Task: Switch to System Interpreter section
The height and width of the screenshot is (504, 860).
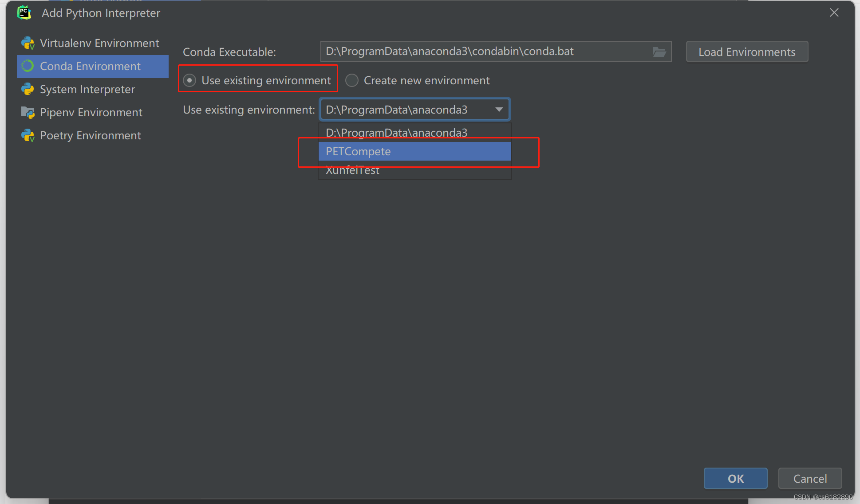Action: tap(87, 89)
